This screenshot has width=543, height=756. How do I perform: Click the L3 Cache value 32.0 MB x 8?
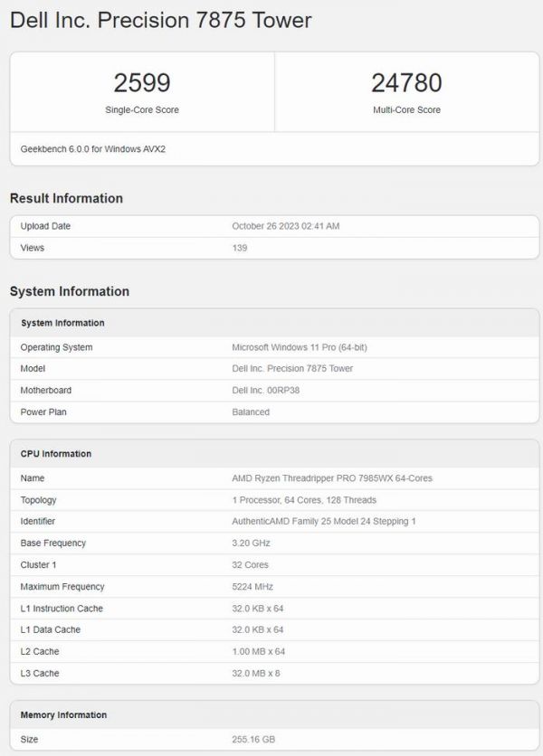click(x=258, y=674)
